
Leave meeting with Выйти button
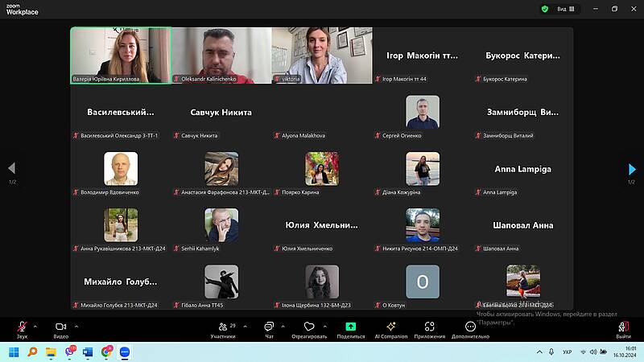[x=623, y=330]
